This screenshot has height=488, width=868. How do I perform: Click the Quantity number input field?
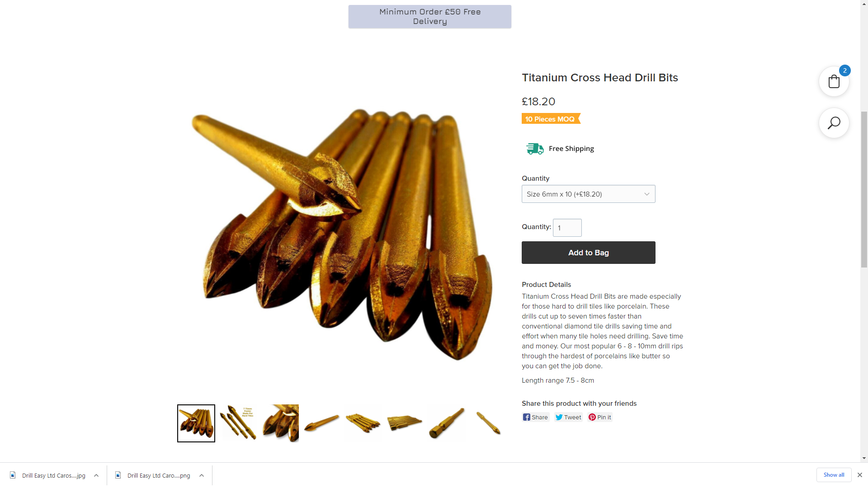[x=567, y=228]
